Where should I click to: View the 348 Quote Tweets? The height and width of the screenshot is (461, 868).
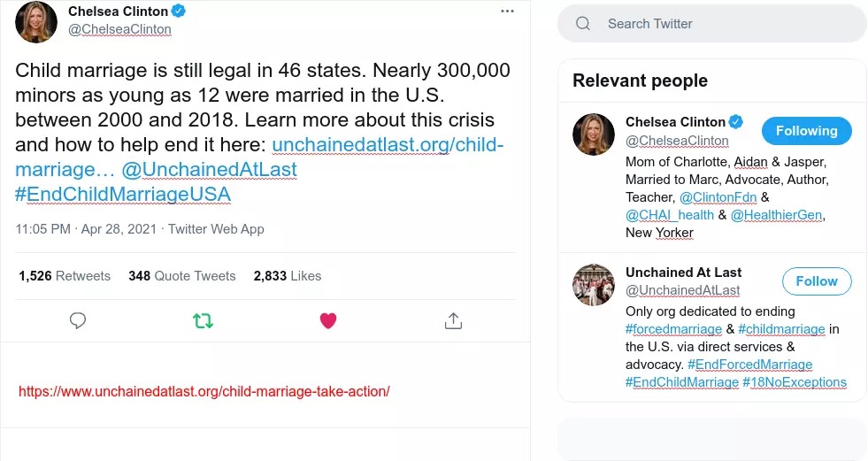[182, 276]
